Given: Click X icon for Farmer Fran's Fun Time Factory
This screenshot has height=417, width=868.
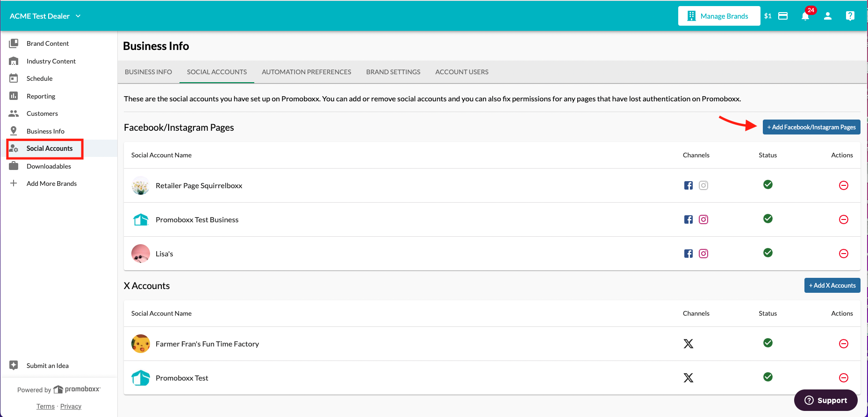Looking at the screenshot, I should click(689, 344).
